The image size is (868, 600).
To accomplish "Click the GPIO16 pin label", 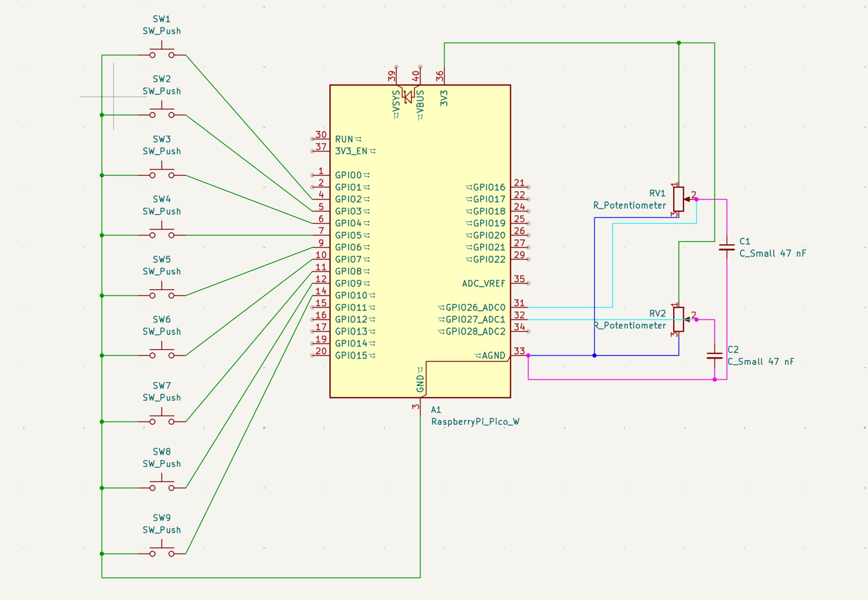I will (x=489, y=187).
